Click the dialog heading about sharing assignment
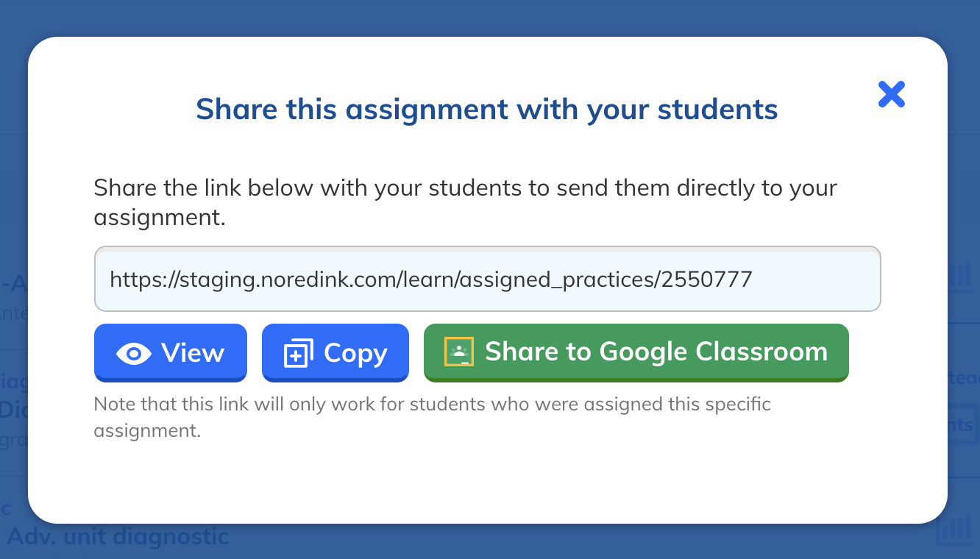This screenshot has width=980, height=559. click(487, 110)
